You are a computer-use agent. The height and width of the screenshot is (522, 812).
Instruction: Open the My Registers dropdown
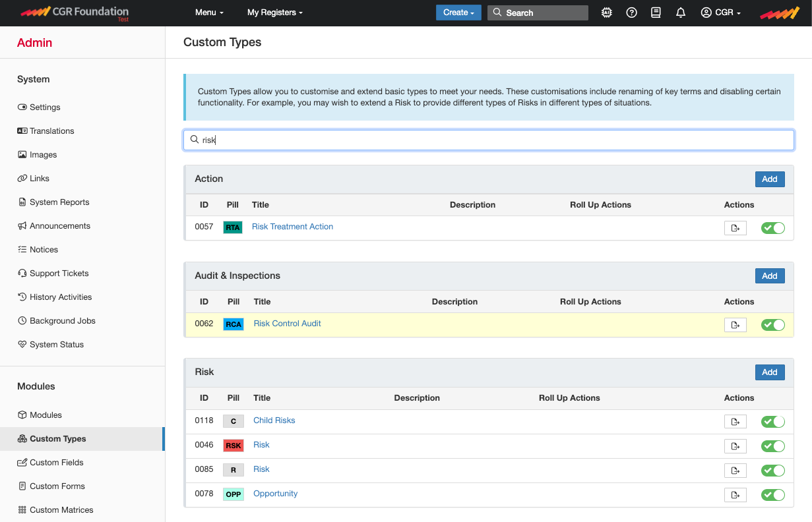pyautogui.click(x=275, y=13)
